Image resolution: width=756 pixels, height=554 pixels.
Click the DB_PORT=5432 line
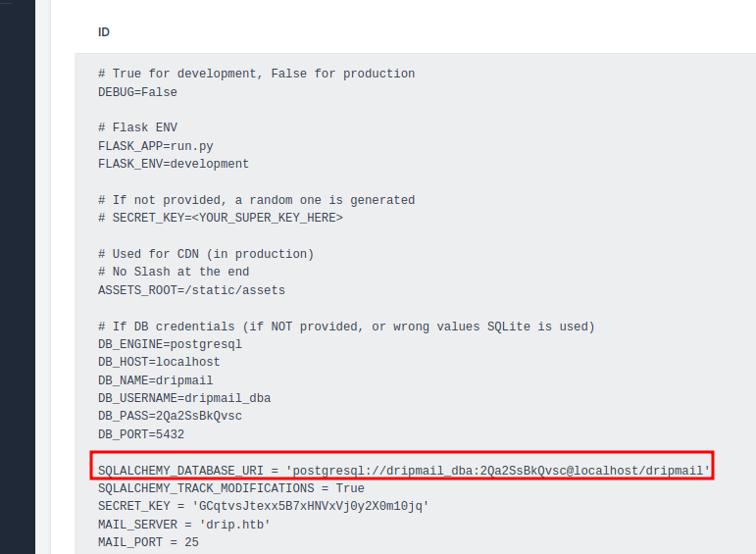click(140, 433)
